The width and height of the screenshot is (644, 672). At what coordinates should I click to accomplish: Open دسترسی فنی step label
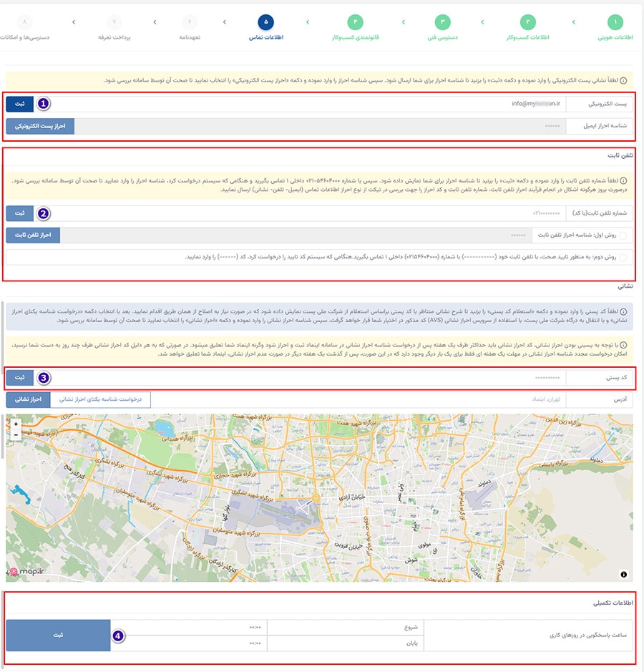(x=443, y=38)
